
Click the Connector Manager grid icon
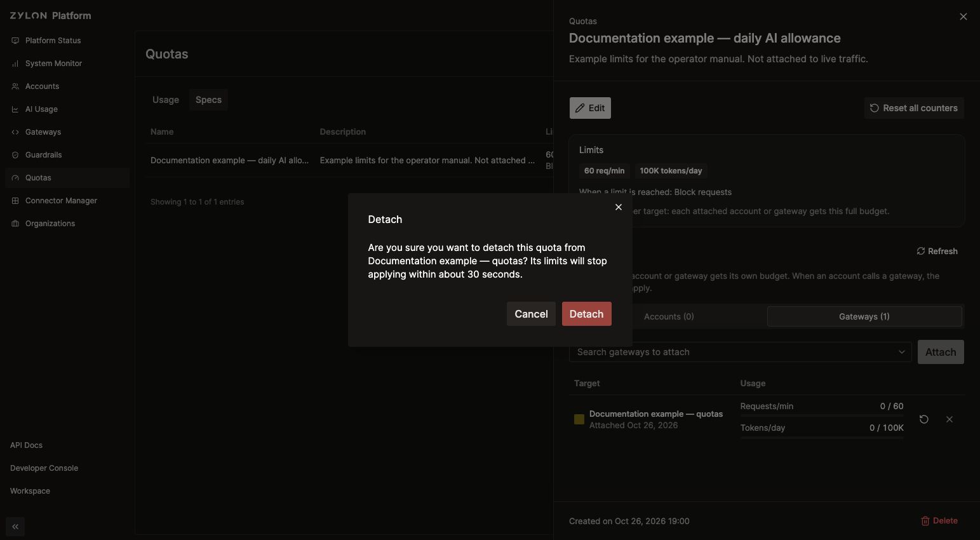[x=15, y=201]
